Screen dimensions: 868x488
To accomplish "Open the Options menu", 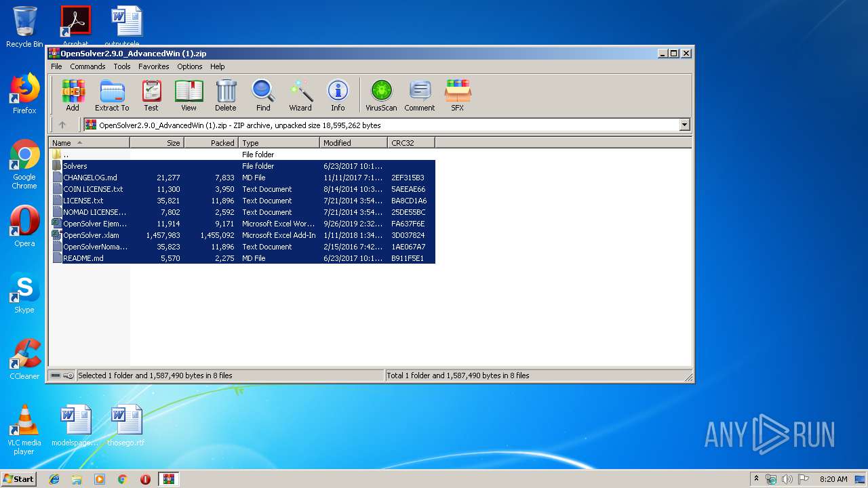I will [190, 66].
